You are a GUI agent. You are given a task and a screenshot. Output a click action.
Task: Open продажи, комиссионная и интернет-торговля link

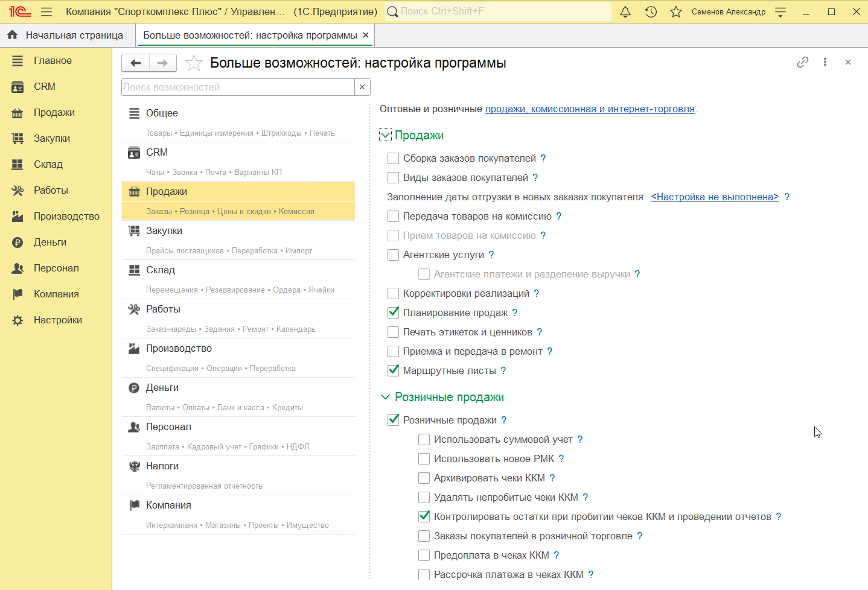pyautogui.click(x=590, y=109)
